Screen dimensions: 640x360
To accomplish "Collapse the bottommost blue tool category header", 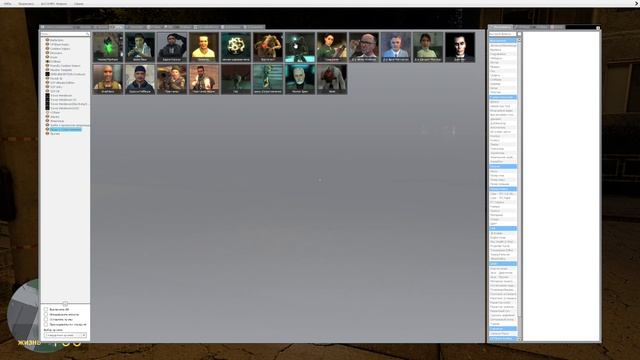I will 503,338.
